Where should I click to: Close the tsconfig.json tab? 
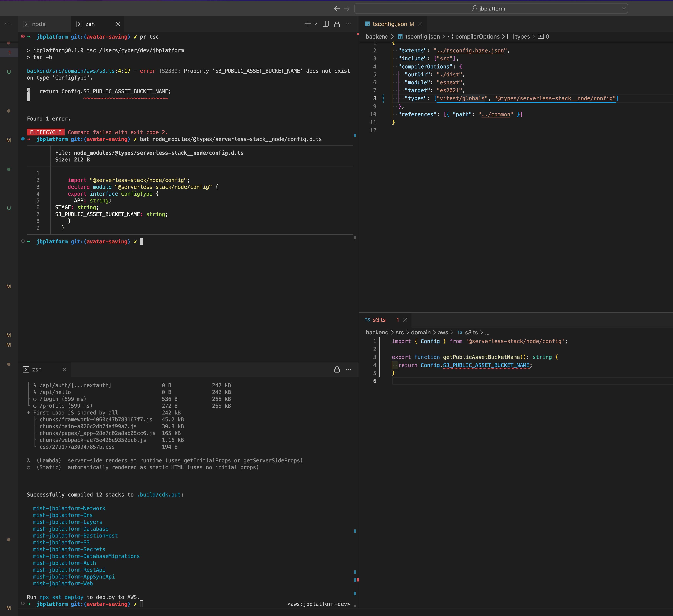421,24
